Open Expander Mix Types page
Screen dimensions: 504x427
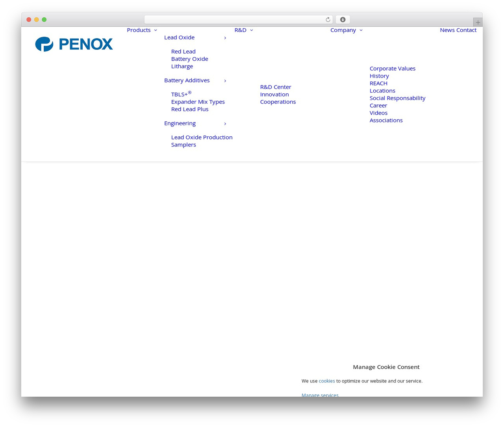(x=198, y=102)
